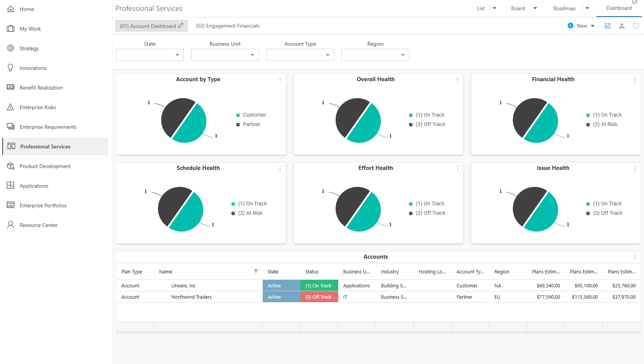Open Northwind Traders account link

[191, 297]
